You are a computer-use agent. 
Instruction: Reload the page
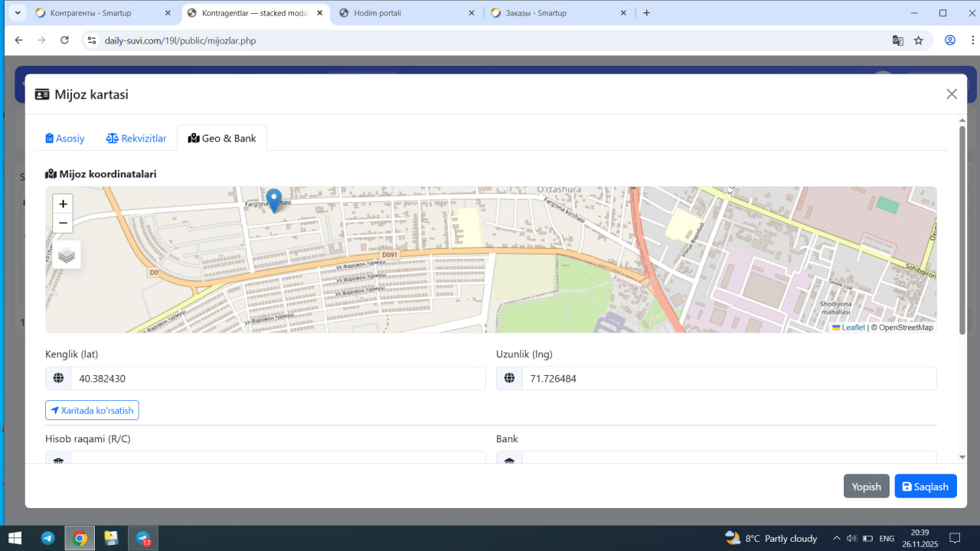(64, 41)
